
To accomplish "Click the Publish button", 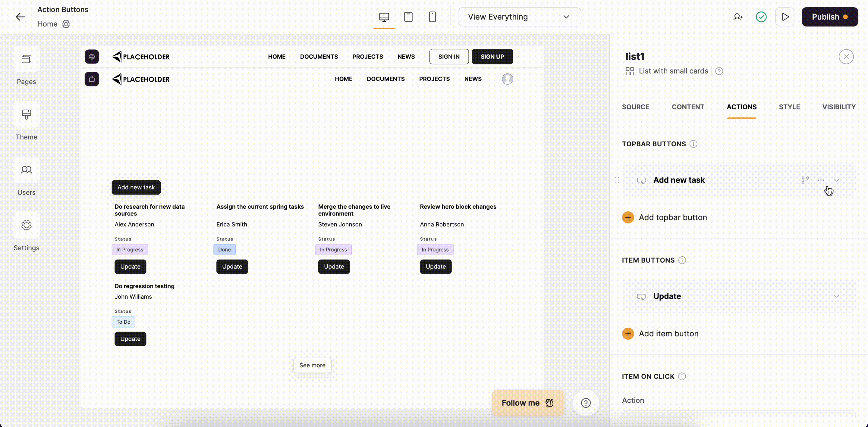I will 830,17.
